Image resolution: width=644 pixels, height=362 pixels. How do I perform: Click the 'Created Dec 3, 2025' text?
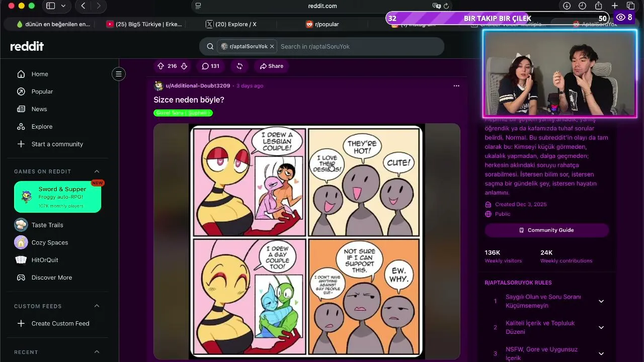(521, 205)
